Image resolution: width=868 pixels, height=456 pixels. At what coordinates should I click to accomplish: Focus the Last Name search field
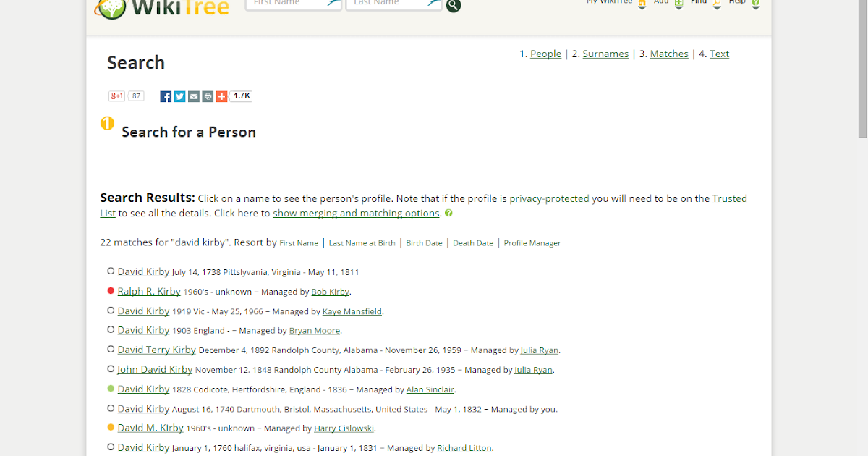click(x=394, y=4)
